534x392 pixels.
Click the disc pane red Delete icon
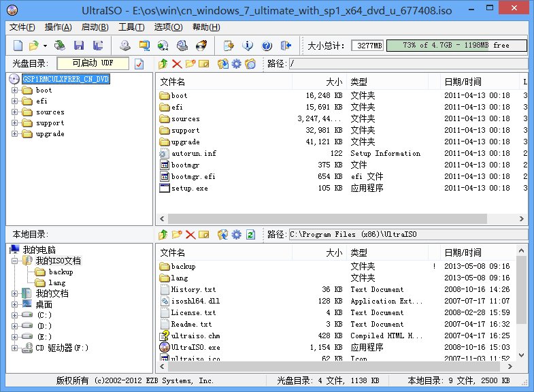click(177, 64)
